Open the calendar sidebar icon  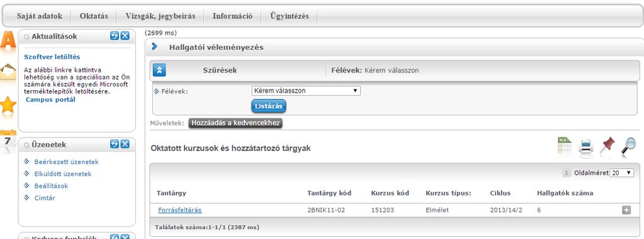pyautogui.click(x=8, y=138)
